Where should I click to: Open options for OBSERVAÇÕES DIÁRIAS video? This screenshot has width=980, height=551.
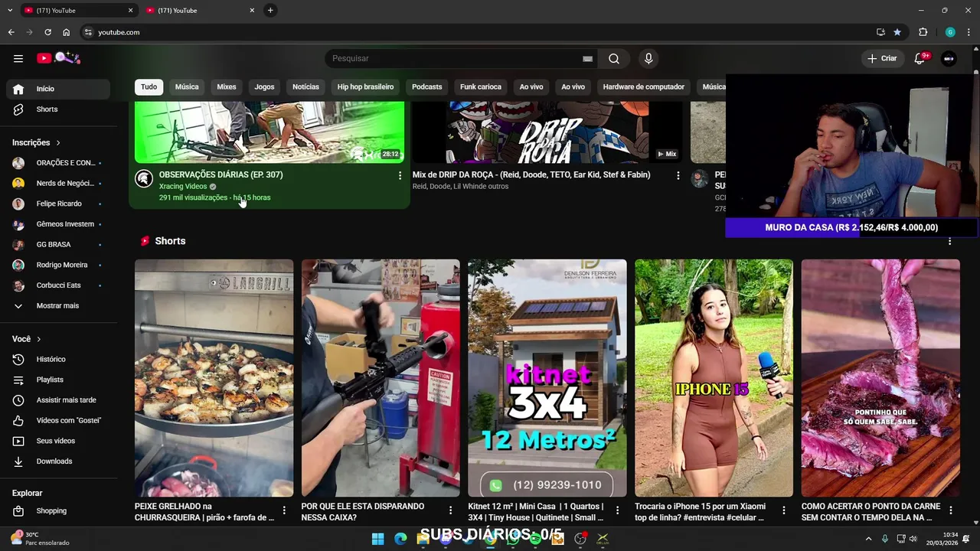[400, 175]
